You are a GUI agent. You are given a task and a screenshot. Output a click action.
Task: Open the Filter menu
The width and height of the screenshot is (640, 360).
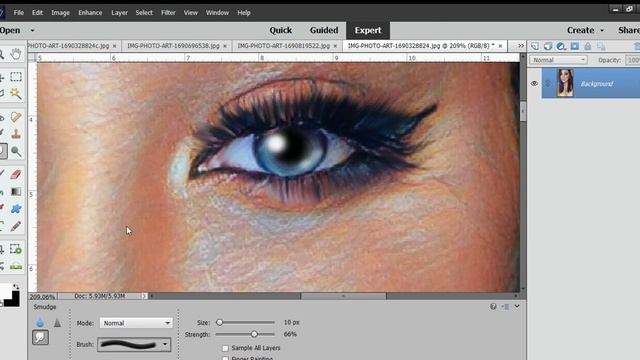(168, 13)
